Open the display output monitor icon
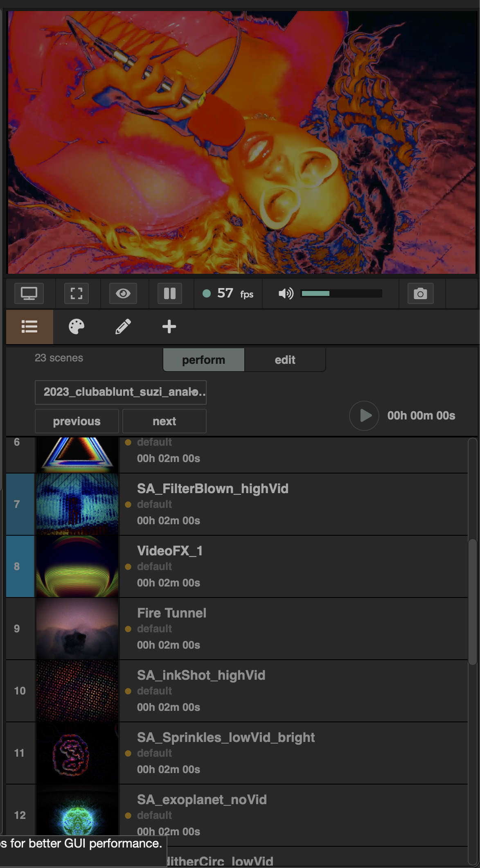 29,293
